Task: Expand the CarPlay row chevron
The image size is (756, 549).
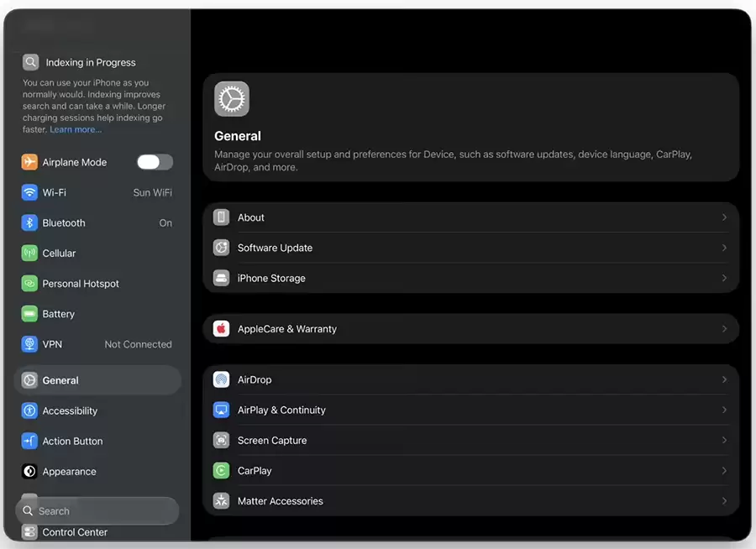Action: click(724, 471)
